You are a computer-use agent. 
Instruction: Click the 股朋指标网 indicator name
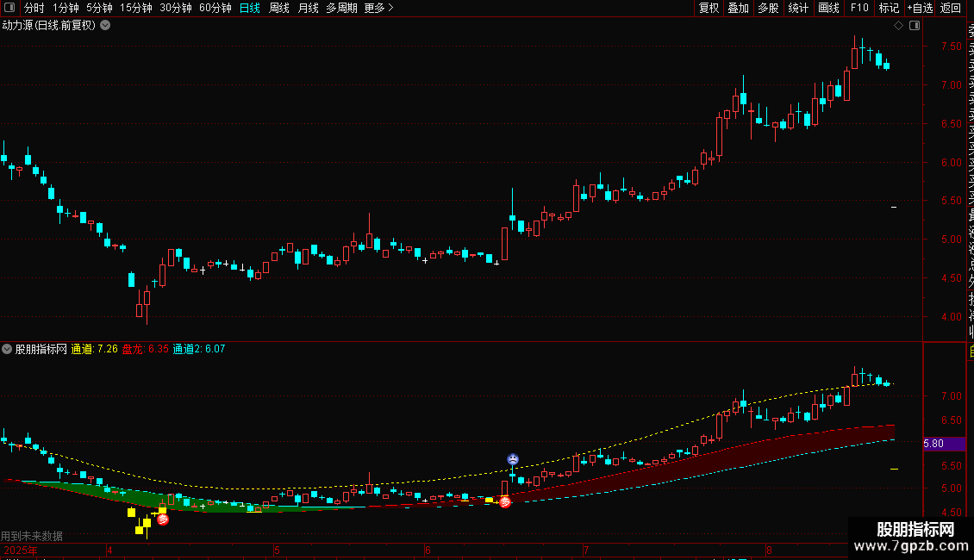point(41,349)
